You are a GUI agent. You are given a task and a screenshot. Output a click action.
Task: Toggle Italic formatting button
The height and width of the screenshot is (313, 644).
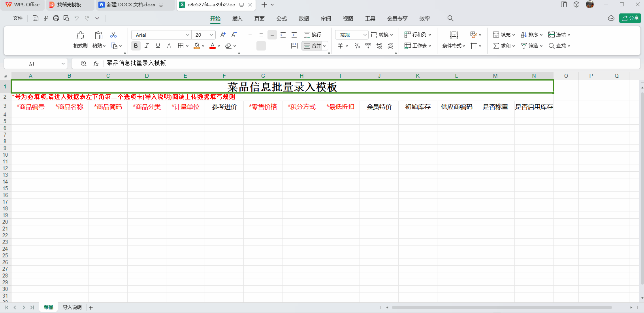pos(147,46)
